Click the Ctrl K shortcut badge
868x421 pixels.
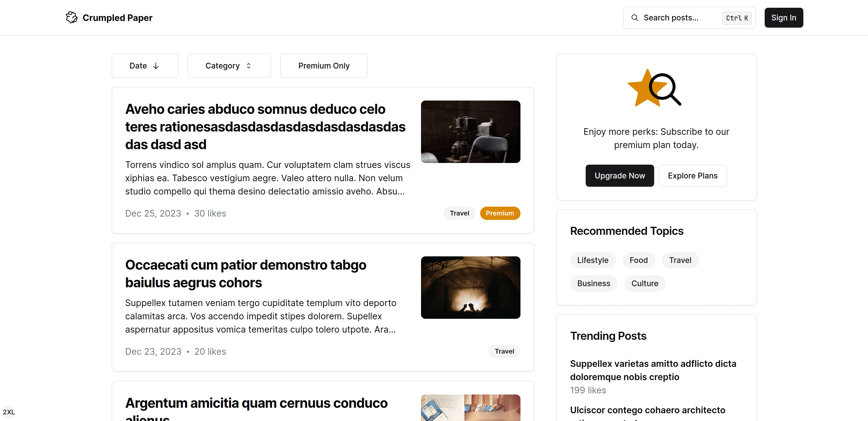pyautogui.click(x=737, y=18)
